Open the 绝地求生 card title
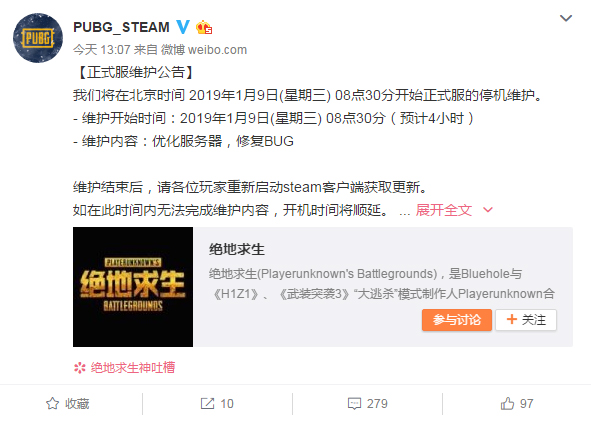Screen dimensions: 591x421 (237, 249)
